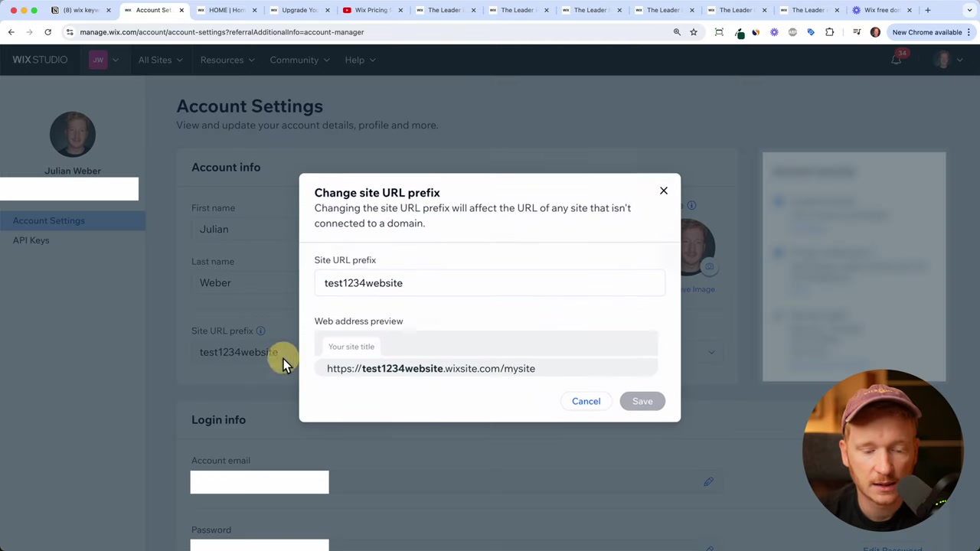This screenshot has height=551, width=980.
Task: Switch to the Upgrade Your tab
Action: (299, 10)
